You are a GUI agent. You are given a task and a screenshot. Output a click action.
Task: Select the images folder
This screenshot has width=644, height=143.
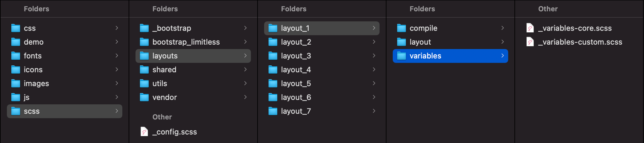point(36,84)
